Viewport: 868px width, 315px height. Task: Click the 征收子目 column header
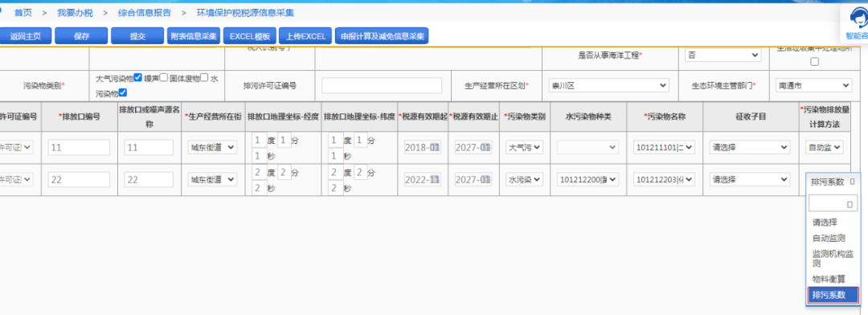click(750, 117)
